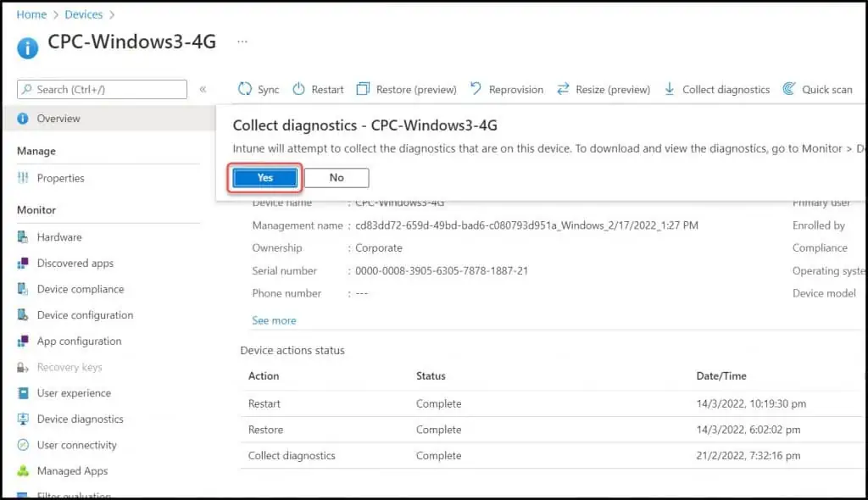Focus the Search (Ctrl+/) field
Screen dimensions: 868x500
coord(102,89)
